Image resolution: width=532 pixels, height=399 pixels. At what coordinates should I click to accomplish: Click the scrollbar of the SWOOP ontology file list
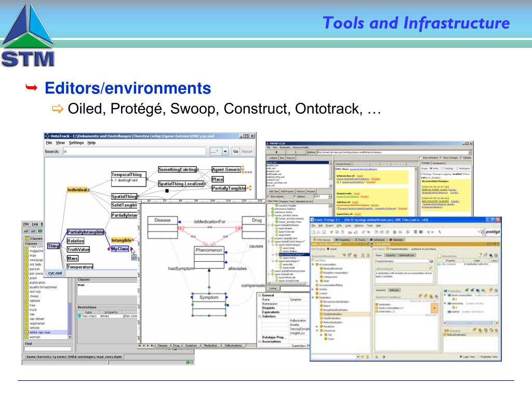point(330,175)
